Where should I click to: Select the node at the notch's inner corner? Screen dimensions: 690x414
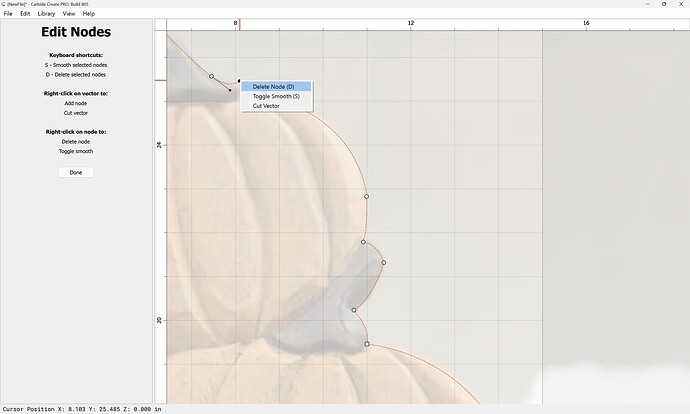[354, 310]
